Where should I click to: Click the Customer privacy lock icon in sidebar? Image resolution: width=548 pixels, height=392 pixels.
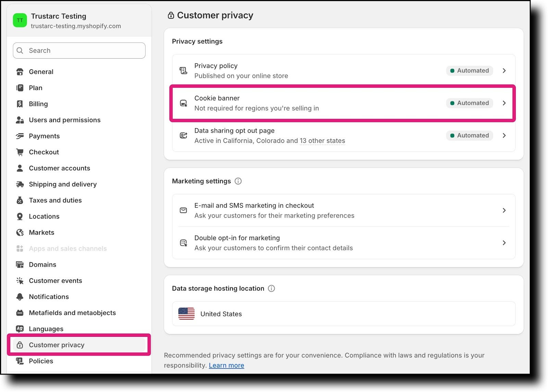20,345
